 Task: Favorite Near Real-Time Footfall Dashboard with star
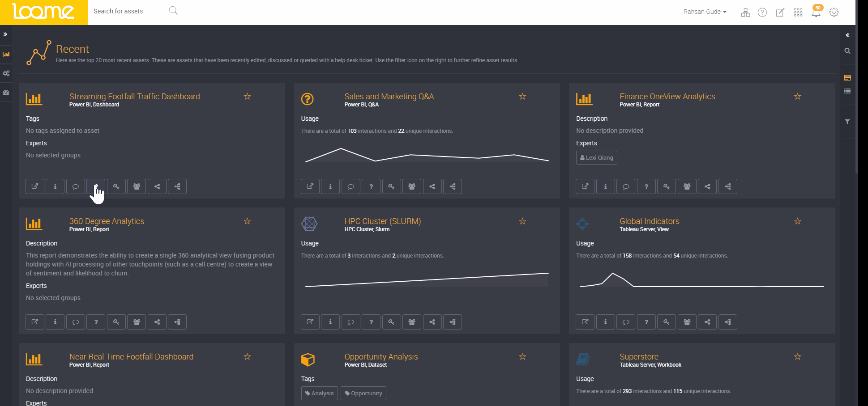pos(247,356)
